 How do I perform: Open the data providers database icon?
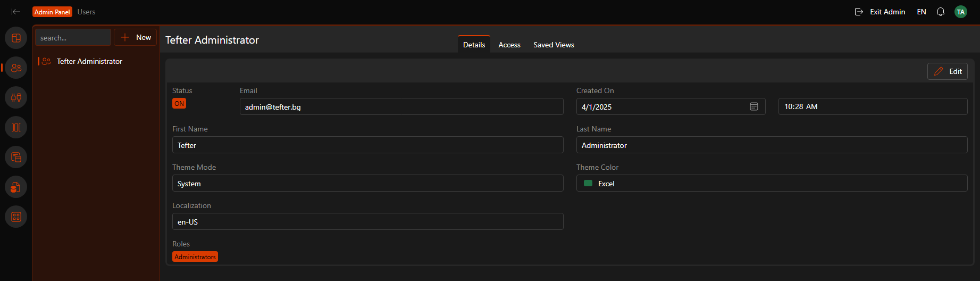click(x=16, y=187)
